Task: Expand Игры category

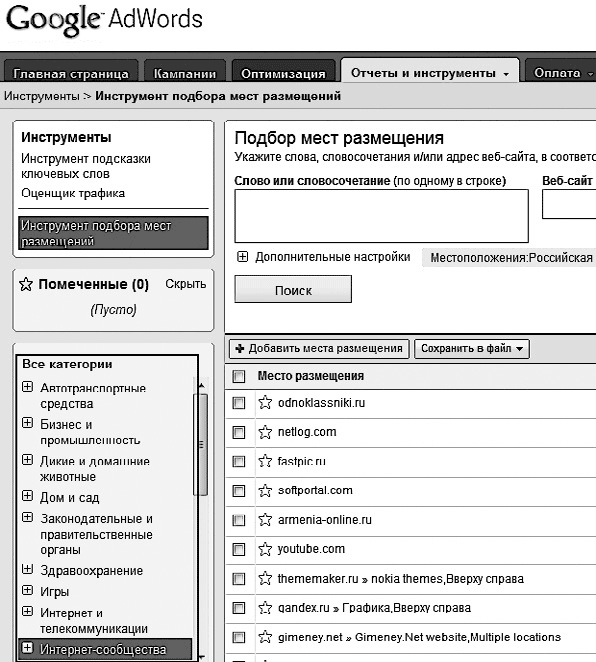Action: pos(27,590)
